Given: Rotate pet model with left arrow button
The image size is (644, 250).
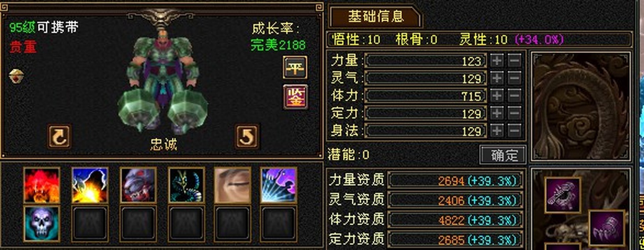Looking at the screenshot, I should click(x=59, y=136).
